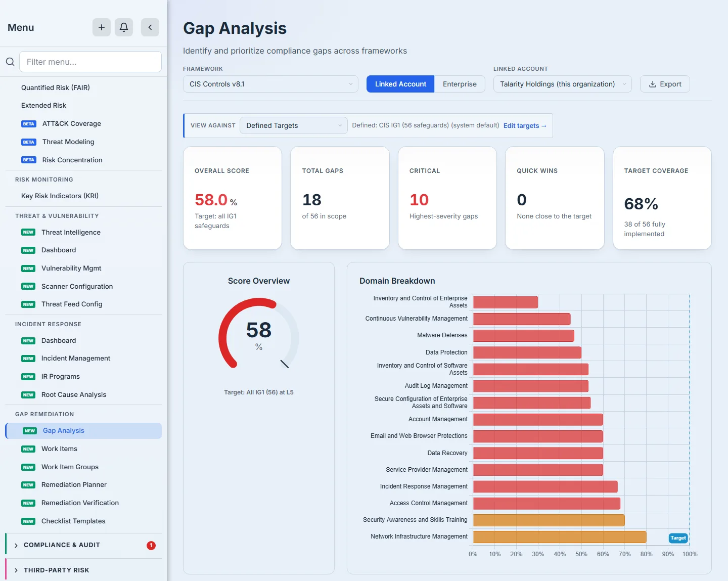Click the Export download icon
Screen dimensions: 728x581
click(653, 84)
